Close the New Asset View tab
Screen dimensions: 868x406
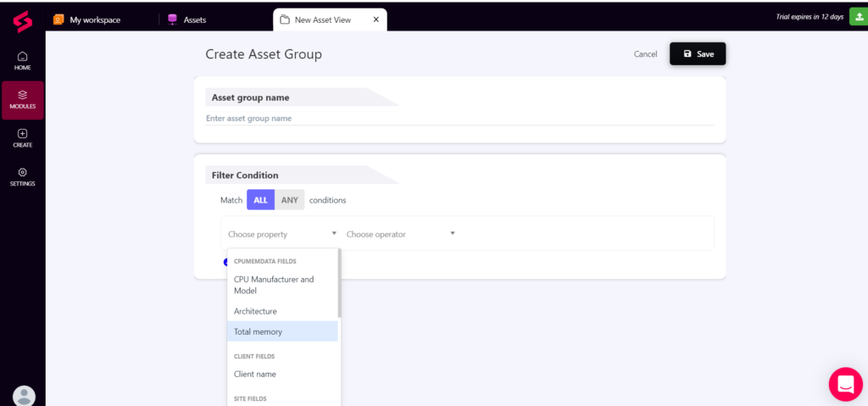pos(376,19)
